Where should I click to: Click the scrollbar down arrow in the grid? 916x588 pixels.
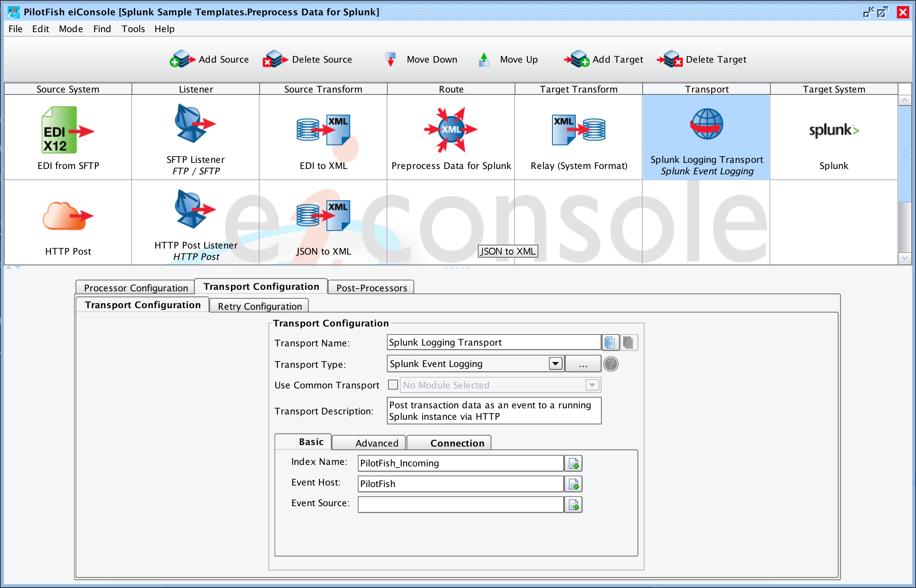905,258
